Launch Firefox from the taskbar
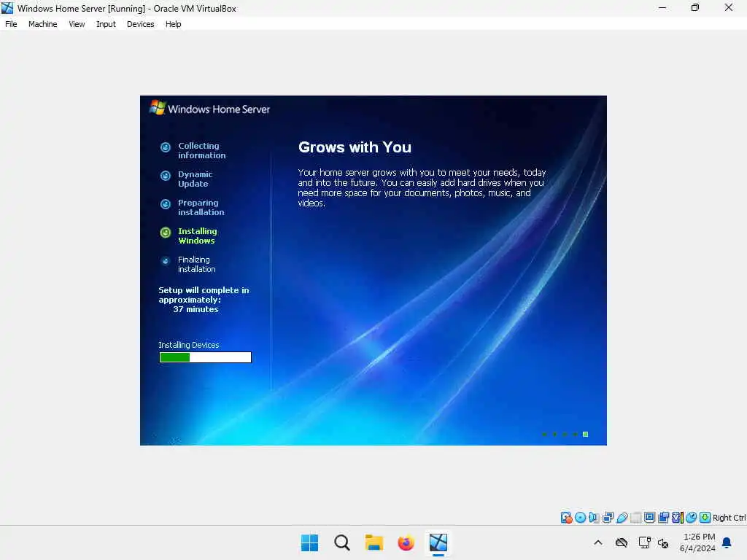Viewport: 747px width, 560px height. [406, 542]
